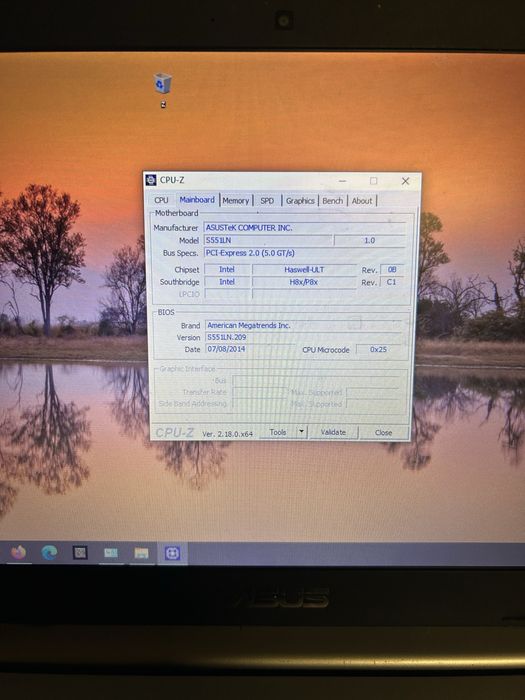Click the Ver. 2.18.0.x64 version text

coord(228,433)
